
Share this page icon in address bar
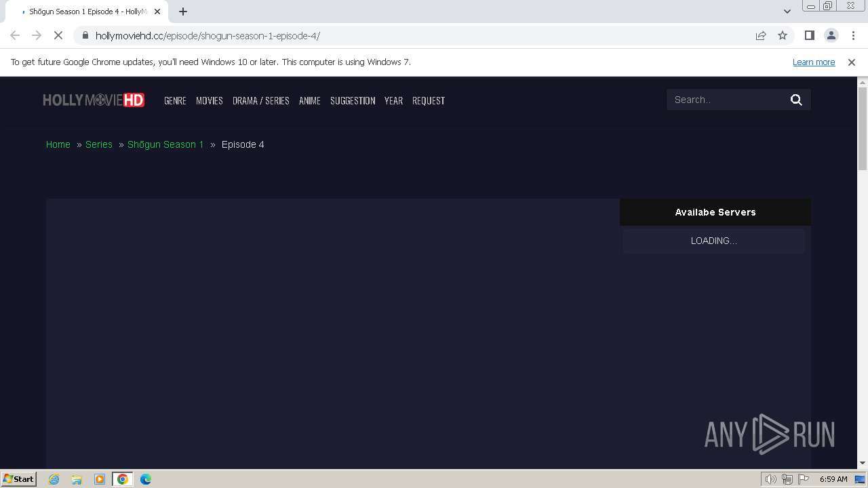tap(761, 35)
